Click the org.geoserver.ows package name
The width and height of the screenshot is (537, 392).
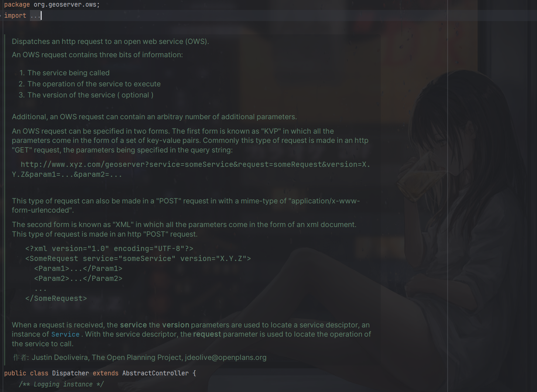(x=66, y=5)
